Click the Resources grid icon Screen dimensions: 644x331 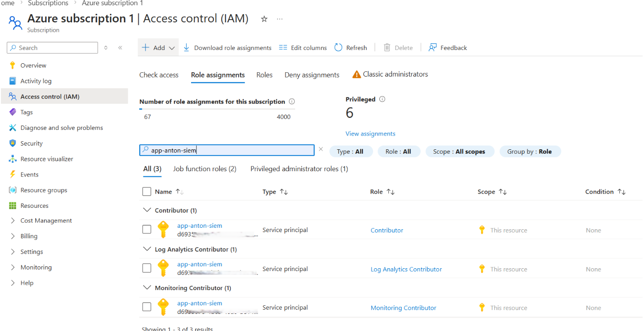pos(12,205)
